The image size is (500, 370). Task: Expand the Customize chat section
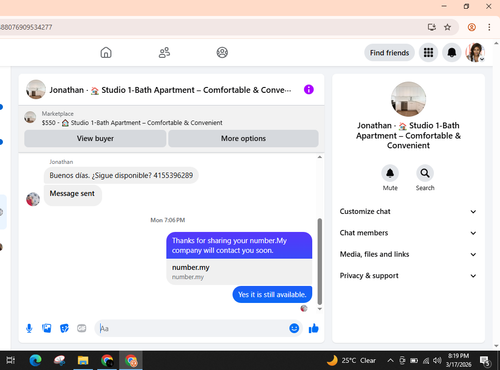408,211
